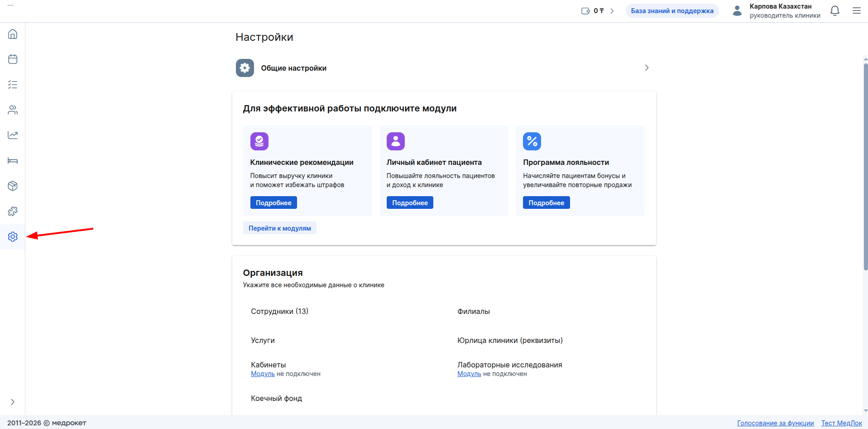Click Подробнее under Клинические рекомендации
Viewport: 868px width, 429px height.
point(273,202)
